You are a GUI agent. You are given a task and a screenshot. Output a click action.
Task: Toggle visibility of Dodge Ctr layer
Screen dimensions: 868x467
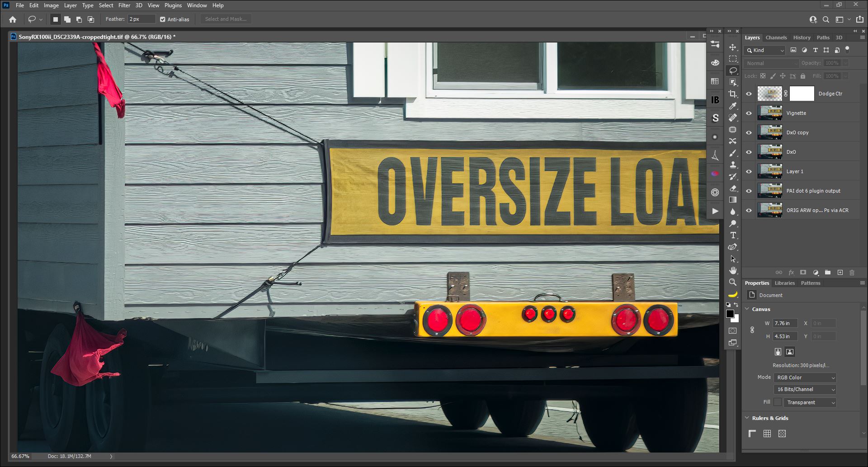(749, 94)
